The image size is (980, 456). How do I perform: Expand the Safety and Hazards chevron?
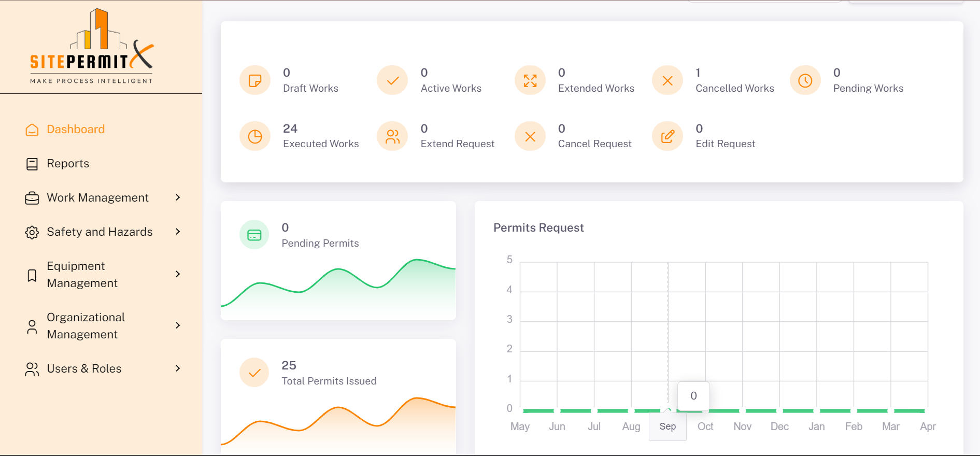click(x=178, y=232)
